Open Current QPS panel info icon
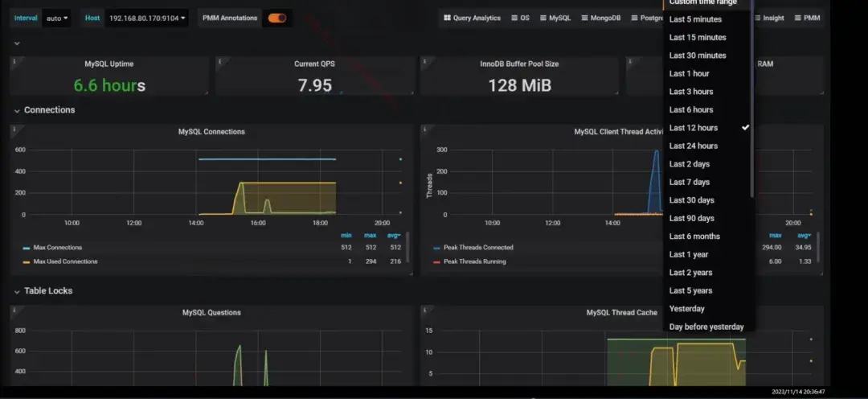Viewport: 868px width, 399px height. pos(219,61)
